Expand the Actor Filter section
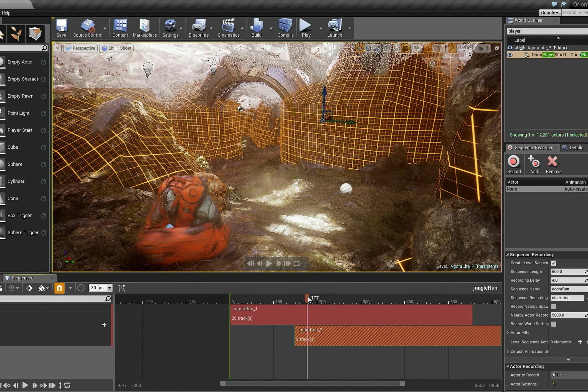The image size is (588, 392). pos(508,333)
